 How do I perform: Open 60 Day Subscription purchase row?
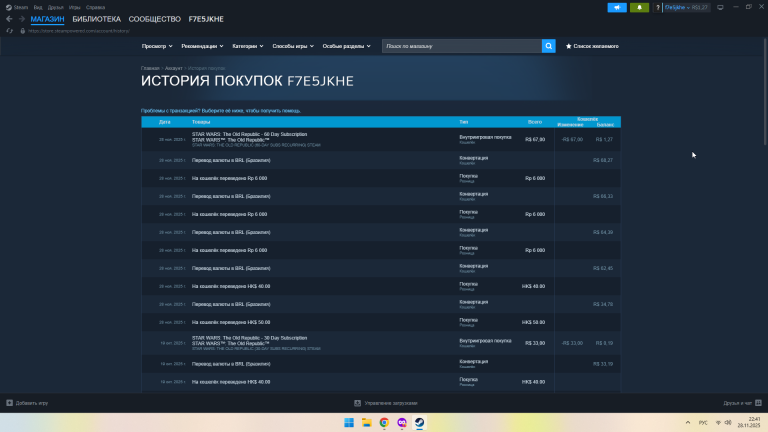click(x=381, y=140)
